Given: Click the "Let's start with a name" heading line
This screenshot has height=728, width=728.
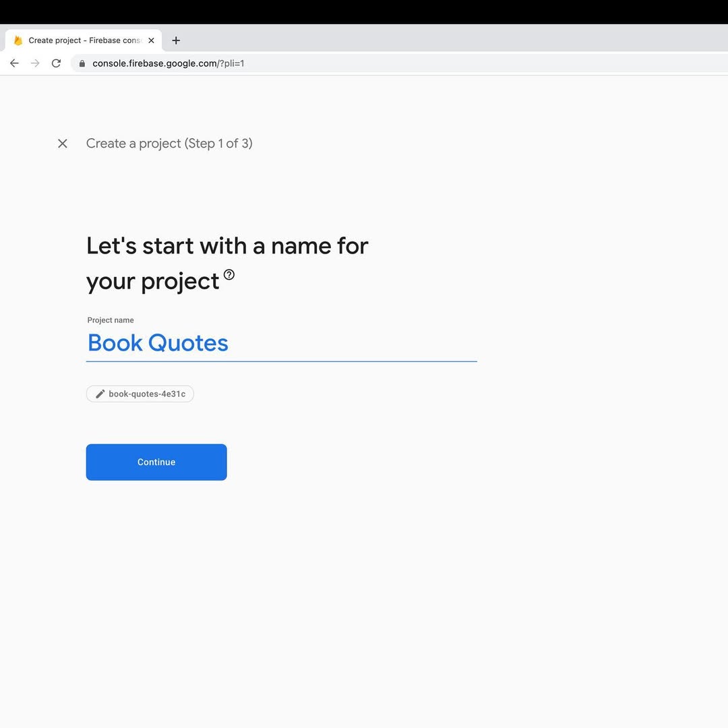Looking at the screenshot, I should (x=227, y=246).
